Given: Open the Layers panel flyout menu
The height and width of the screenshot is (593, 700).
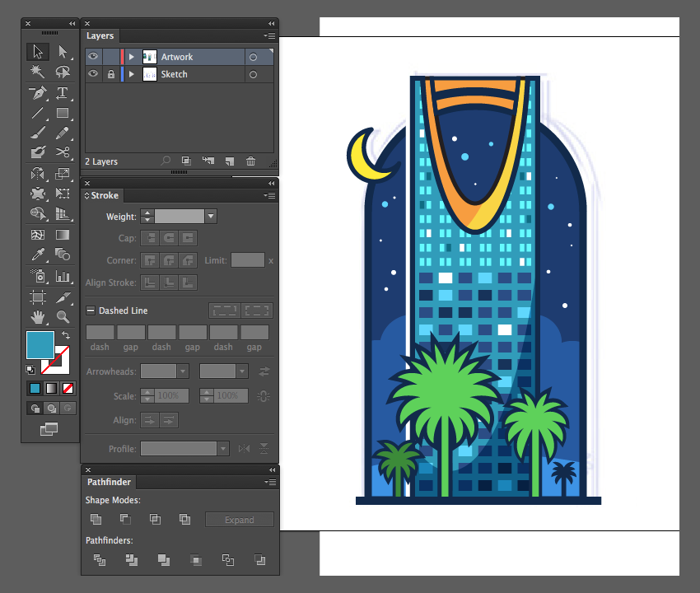Looking at the screenshot, I should click(x=269, y=35).
